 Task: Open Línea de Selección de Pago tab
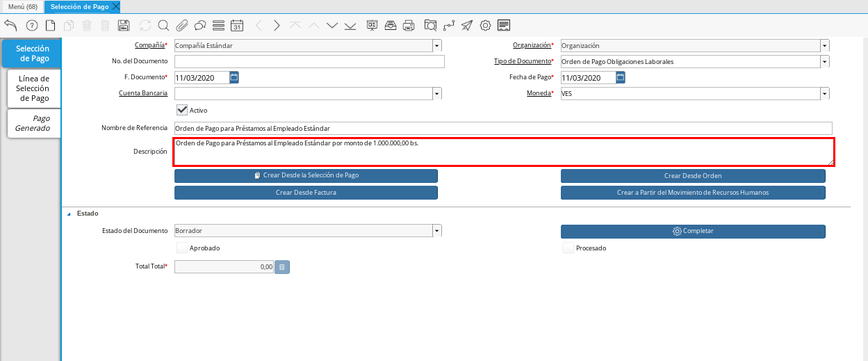tap(33, 88)
